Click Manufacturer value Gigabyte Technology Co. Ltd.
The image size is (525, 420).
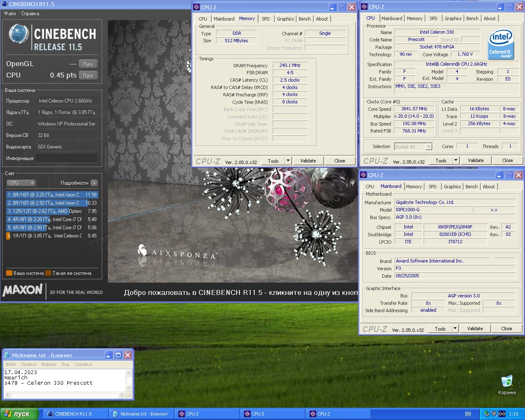[455, 202]
